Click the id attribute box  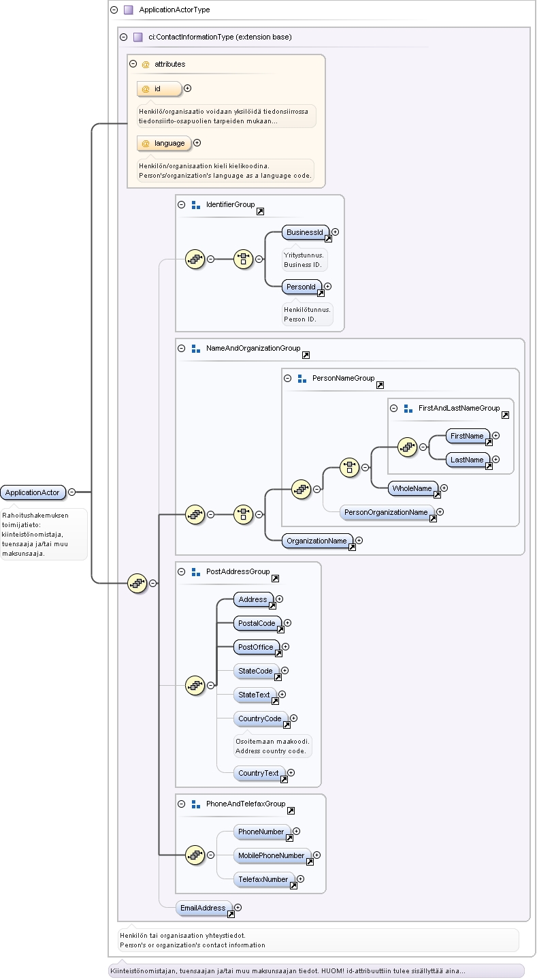pos(159,89)
